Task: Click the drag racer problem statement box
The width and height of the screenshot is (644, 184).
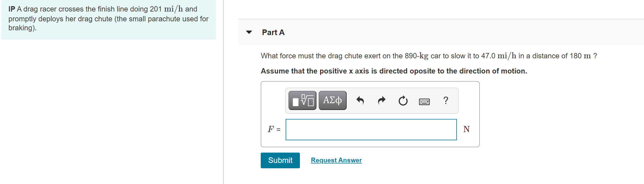Action: 108,19
